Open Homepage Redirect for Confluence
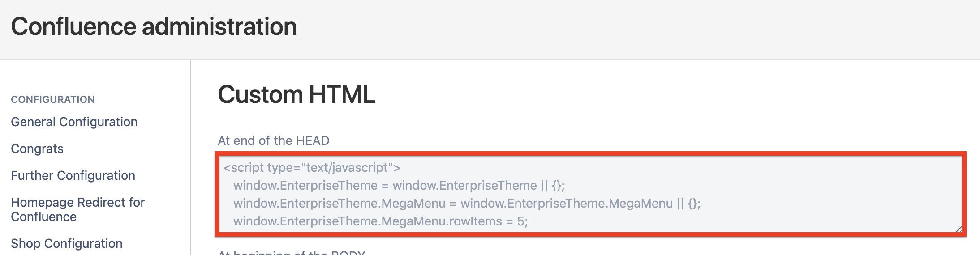980x255 pixels. (77, 209)
